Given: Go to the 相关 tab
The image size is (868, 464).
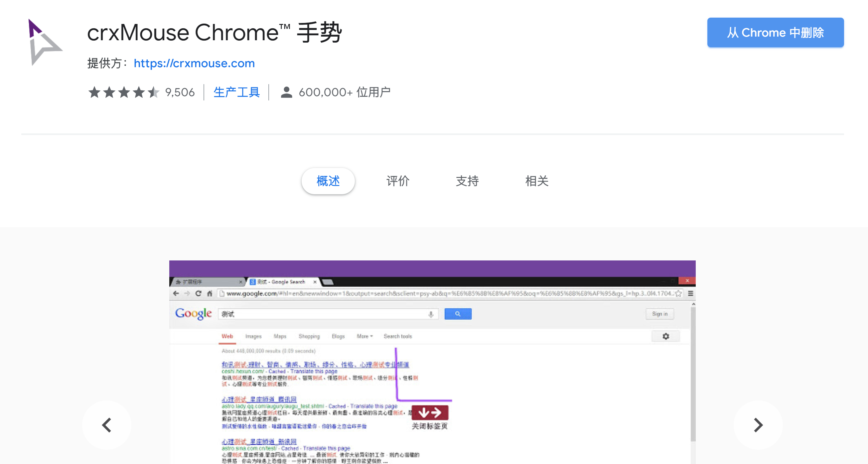Looking at the screenshot, I should (x=537, y=181).
